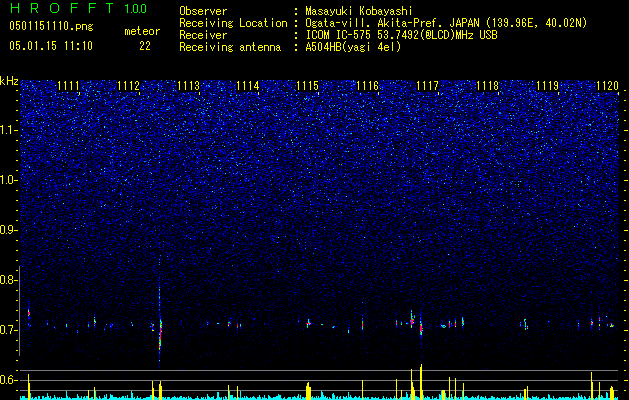Click the 1116 time marker

pyautogui.click(x=368, y=86)
